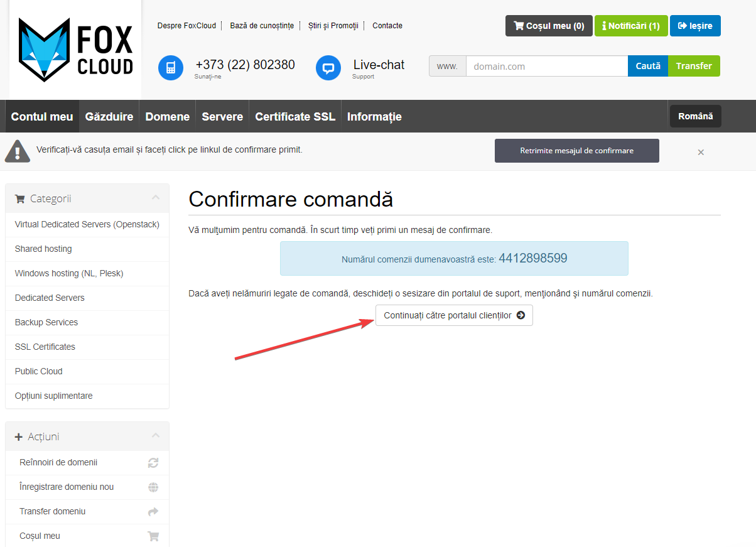Click the Ieșire logout button
Screen dimensions: 756x547
[695, 26]
